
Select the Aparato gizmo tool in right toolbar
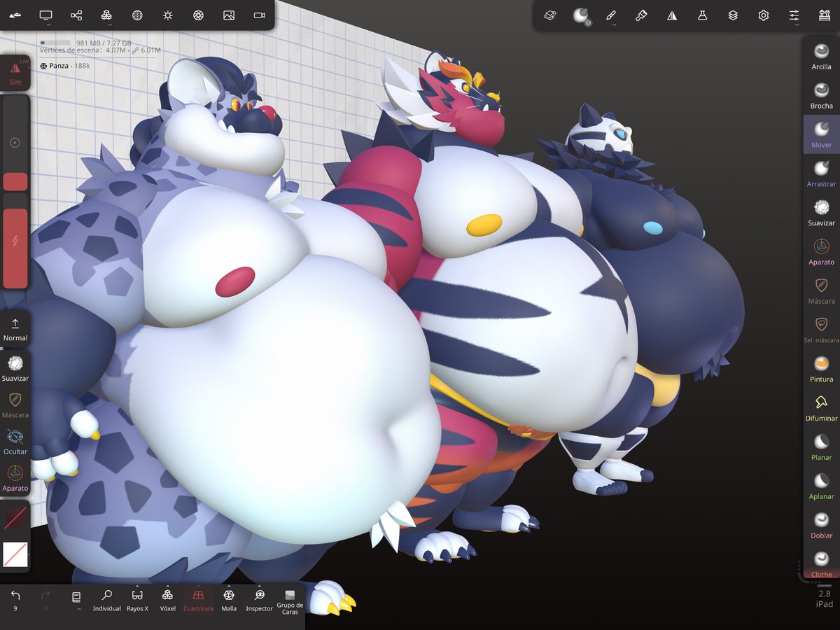pos(821,252)
